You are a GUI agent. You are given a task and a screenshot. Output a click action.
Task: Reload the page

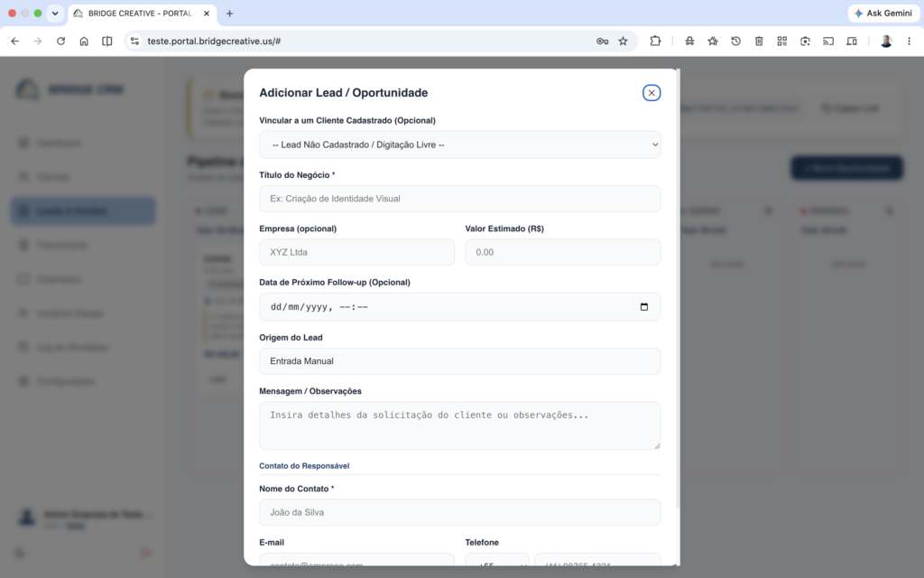(60, 42)
